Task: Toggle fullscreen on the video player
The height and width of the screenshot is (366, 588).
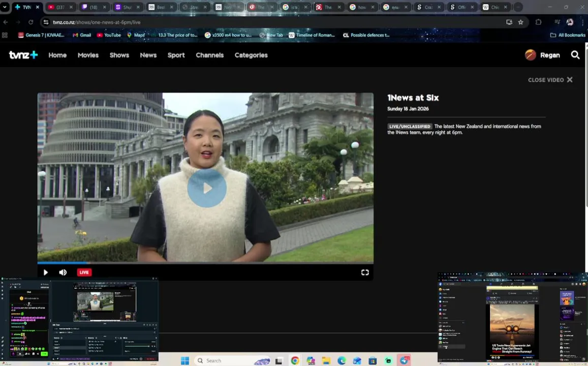Action: pos(365,272)
